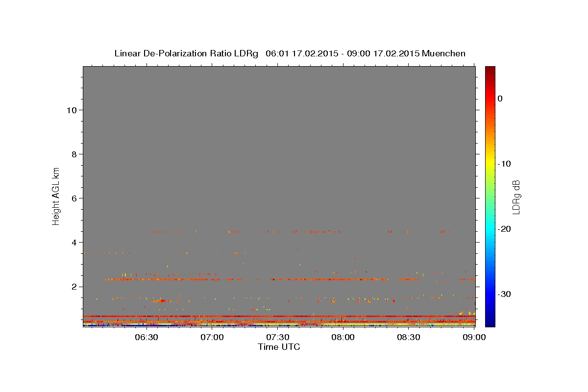Select the 07:30 time tick label
The image size is (588, 392).
coord(277,337)
